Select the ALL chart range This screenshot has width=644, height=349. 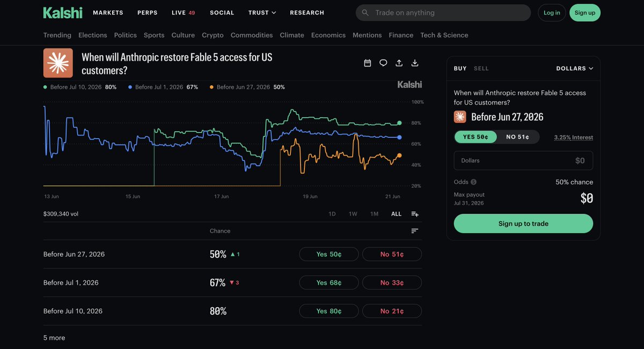(x=396, y=214)
